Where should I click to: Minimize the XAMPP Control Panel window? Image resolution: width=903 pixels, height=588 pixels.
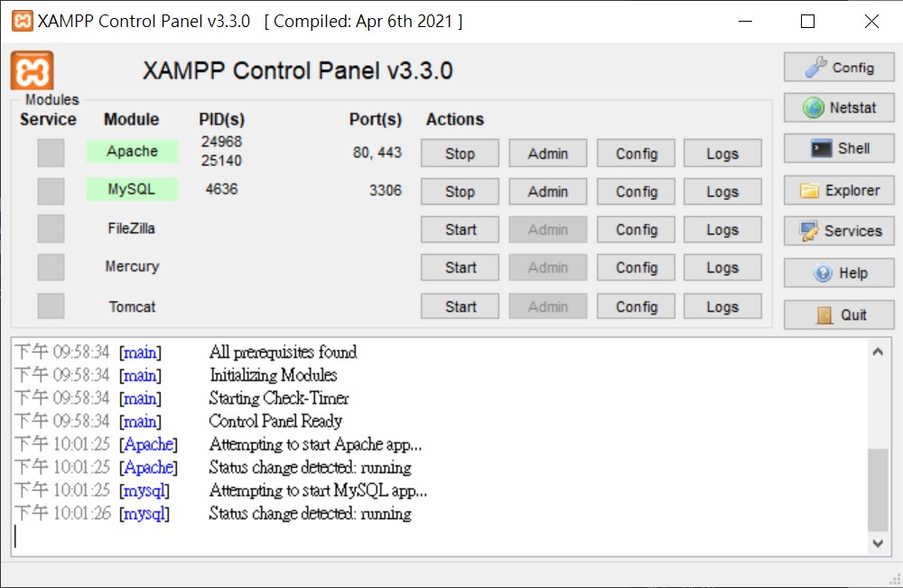[x=745, y=22]
